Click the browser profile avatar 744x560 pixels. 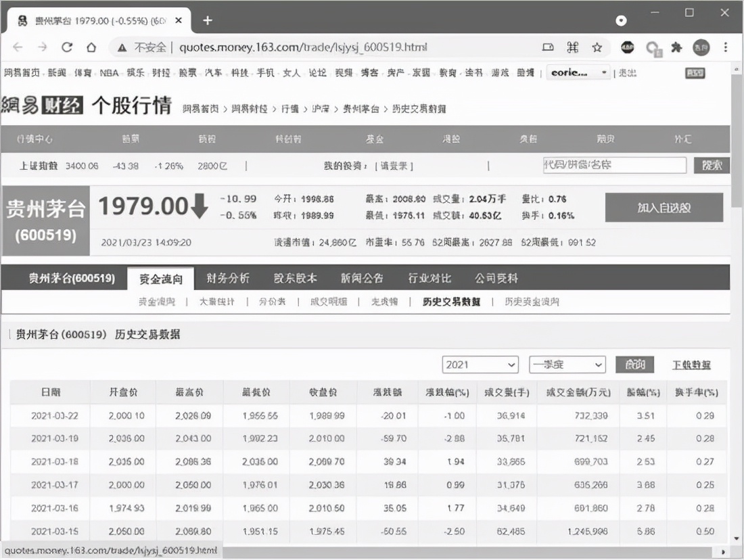pyautogui.click(x=701, y=48)
